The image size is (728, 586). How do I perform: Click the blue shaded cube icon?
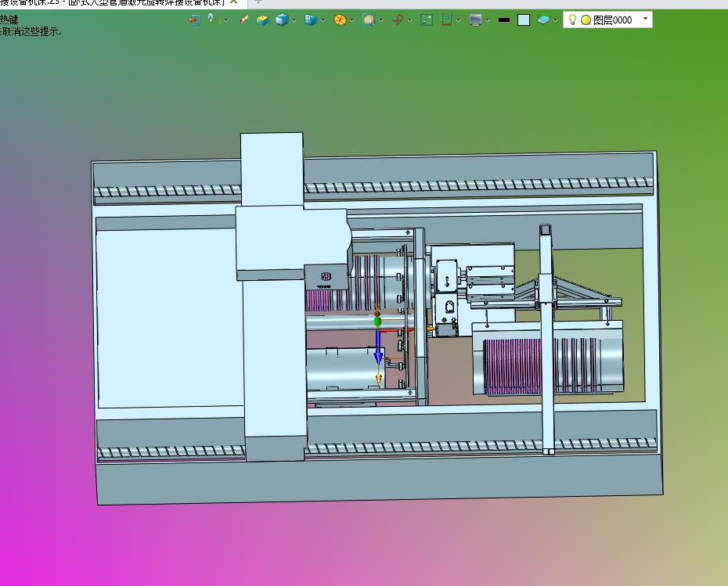tap(282, 20)
